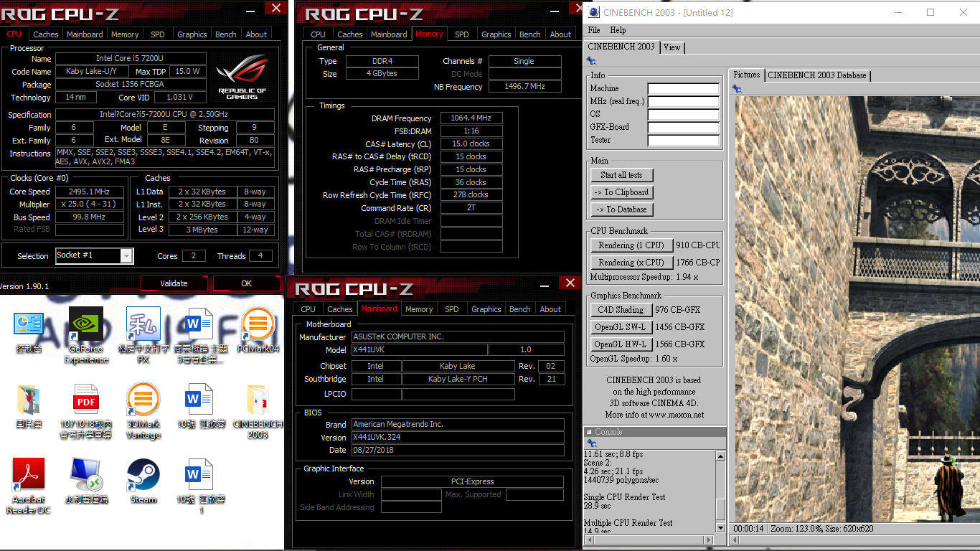
Task: Click the Row Refresh Cycle Time 278 clocks
Action: [x=471, y=195]
